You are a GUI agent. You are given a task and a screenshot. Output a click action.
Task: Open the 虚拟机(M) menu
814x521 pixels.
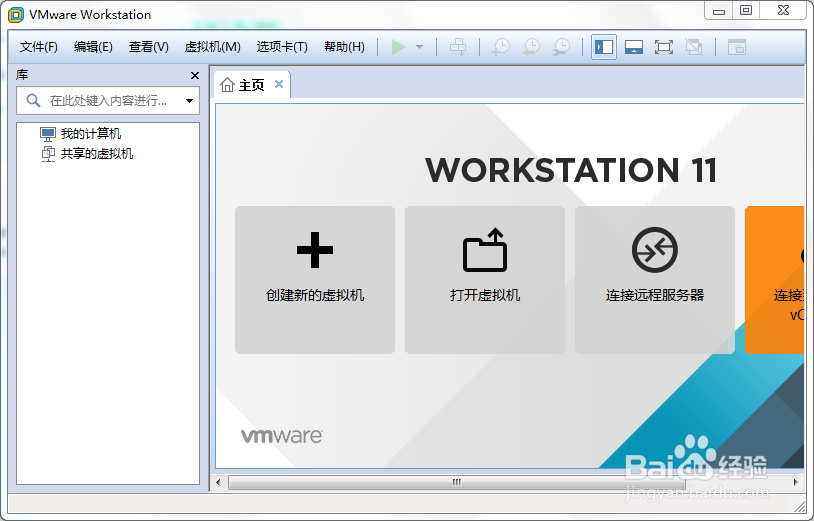click(212, 47)
